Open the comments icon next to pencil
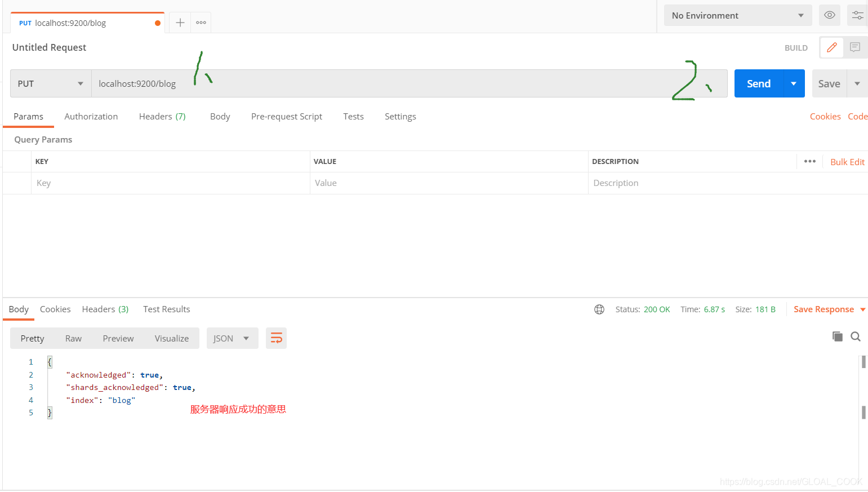868x492 pixels. click(855, 47)
